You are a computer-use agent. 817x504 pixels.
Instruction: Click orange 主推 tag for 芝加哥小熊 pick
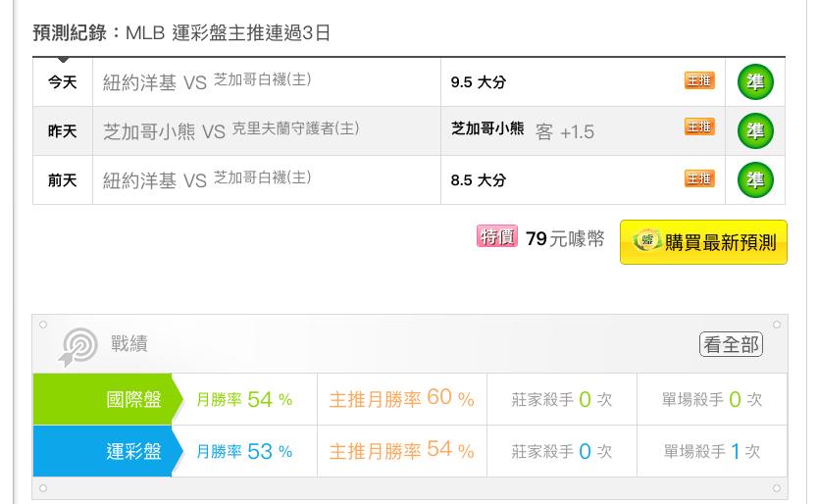click(699, 126)
